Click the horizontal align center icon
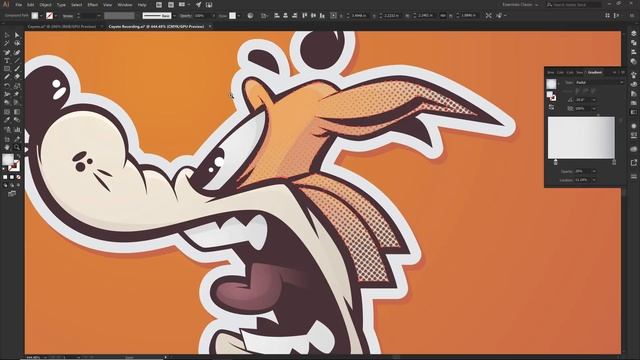The height and width of the screenshot is (360, 640). click(285, 16)
